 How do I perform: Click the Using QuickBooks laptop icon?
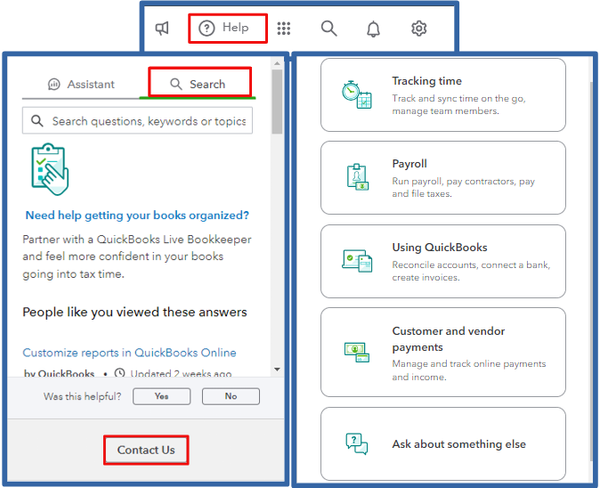click(357, 261)
